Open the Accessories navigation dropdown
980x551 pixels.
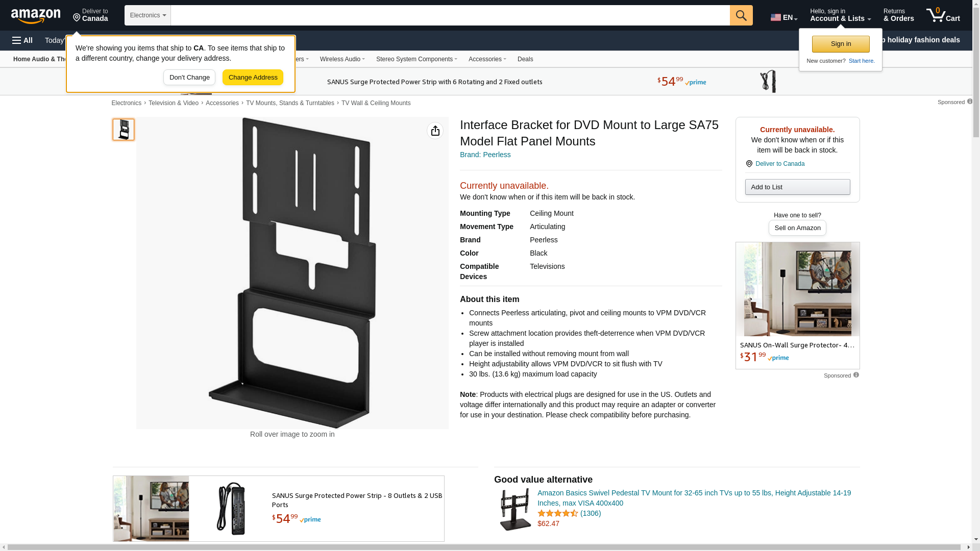point(487,59)
